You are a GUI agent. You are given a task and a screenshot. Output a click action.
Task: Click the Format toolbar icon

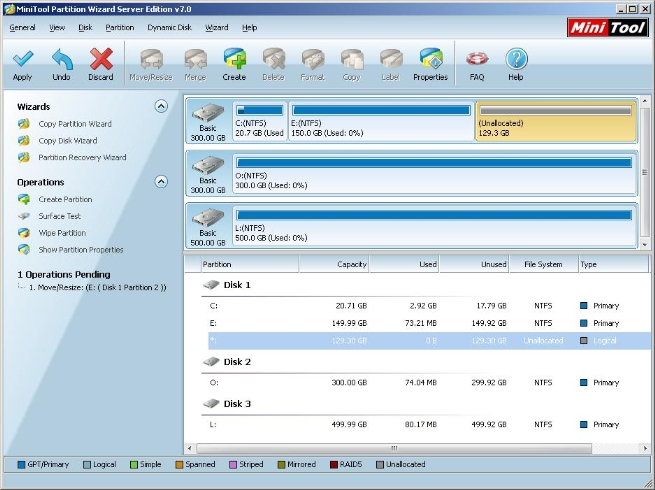[x=313, y=59]
